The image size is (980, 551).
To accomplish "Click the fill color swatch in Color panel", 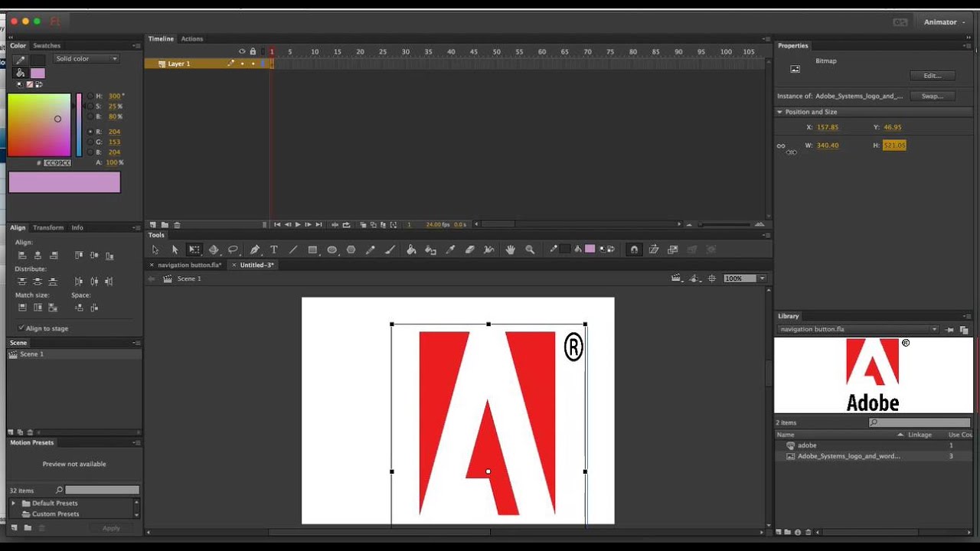I will 38,73.
